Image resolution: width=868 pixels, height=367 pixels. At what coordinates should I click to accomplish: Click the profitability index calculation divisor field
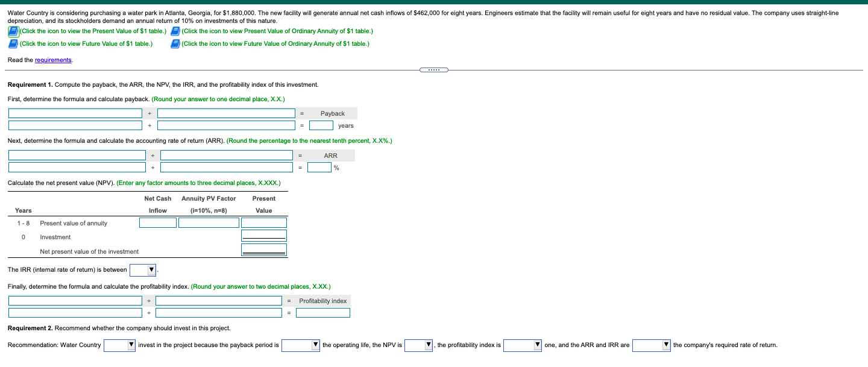coord(219,313)
